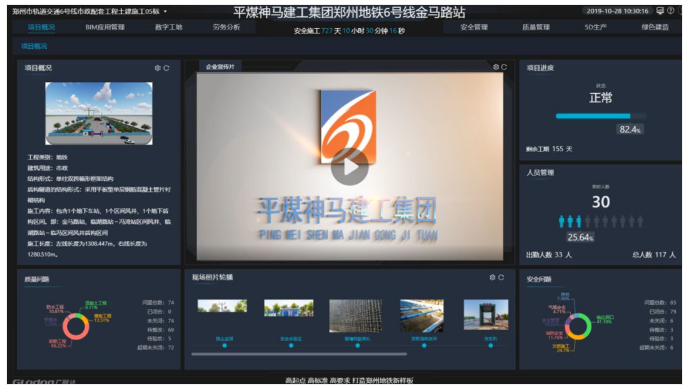Click the 现场照片轮播 panel title
The height and width of the screenshot is (389, 685).
coord(212,277)
